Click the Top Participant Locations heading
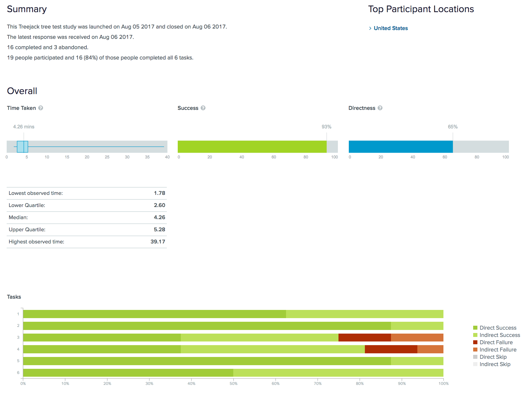This screenshot has width=532, height=394. (421, 9)
